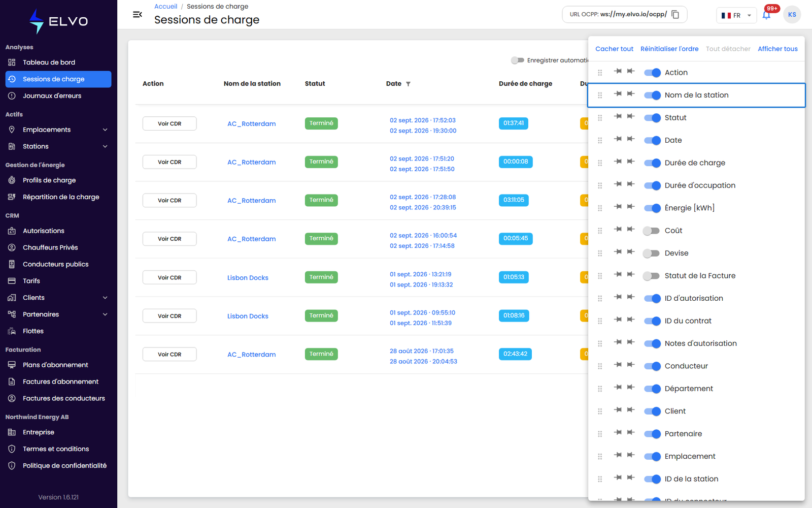
Task: Click the filter icon beside the Date header
Action: pos(408,84)
